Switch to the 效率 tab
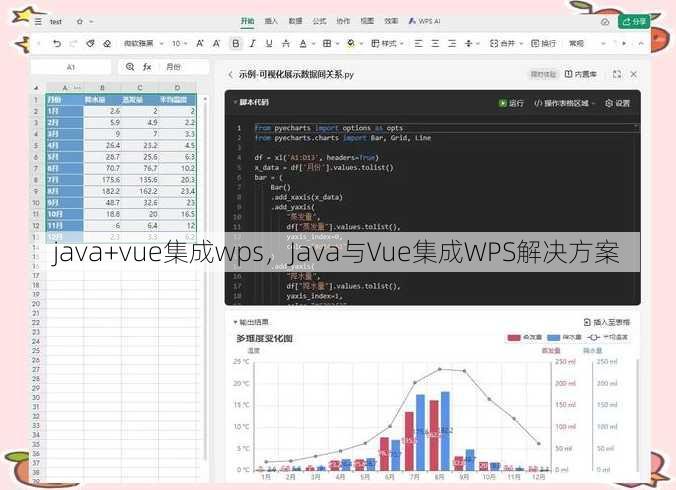 pos(391,21)
